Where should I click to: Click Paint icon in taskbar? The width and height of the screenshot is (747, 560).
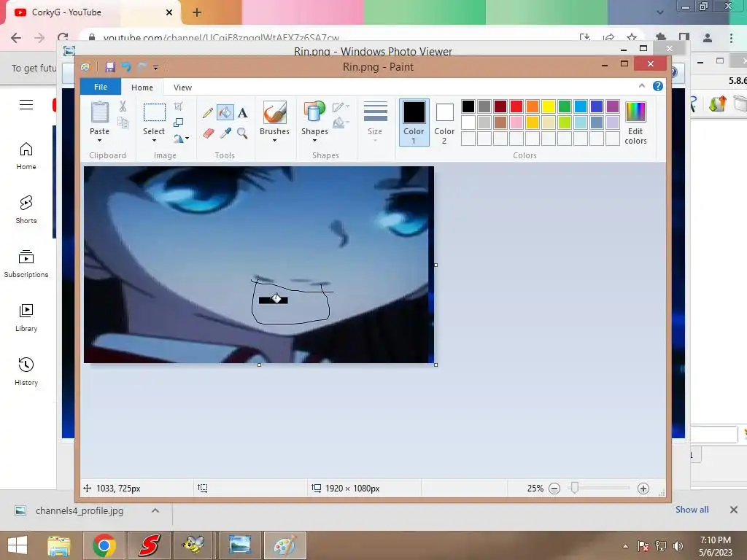click(x=285, y=545)
